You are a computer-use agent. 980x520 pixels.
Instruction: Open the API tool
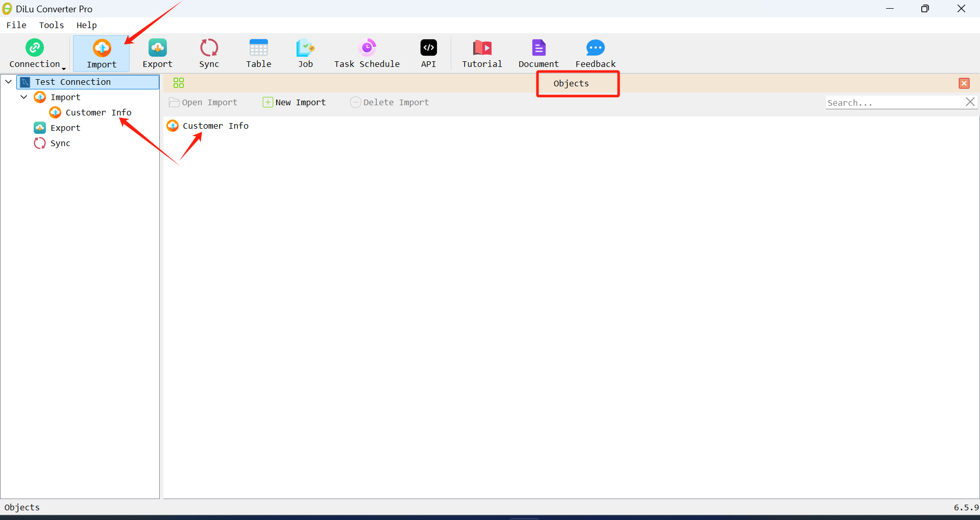pyautogui.click(x=428, y=53)
